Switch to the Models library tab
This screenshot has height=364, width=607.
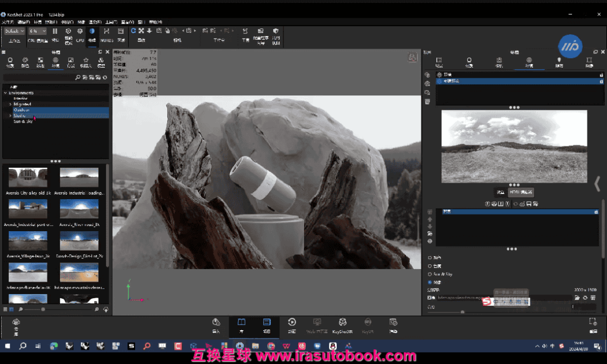tap(101, 62)
